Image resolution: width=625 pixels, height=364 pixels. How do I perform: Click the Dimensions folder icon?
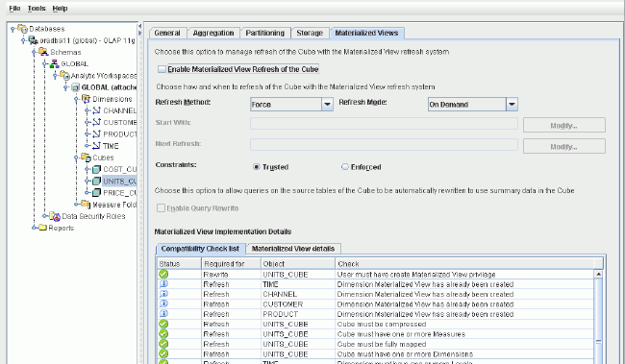coord(86,99)
